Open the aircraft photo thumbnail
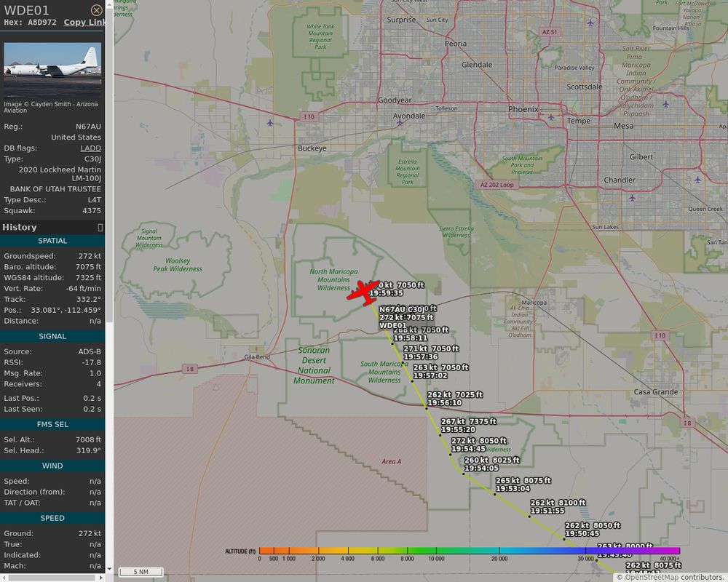 (x=52, y=70)
